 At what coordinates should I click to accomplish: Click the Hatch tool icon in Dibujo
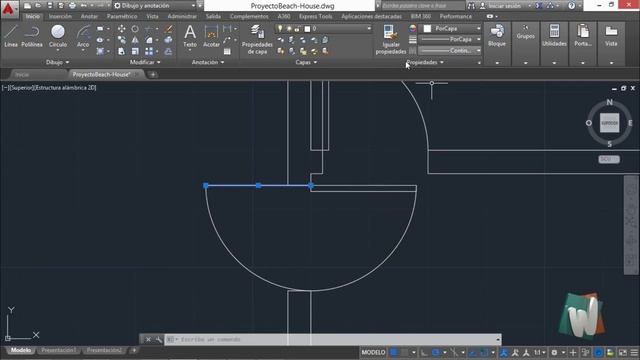[100, 51]
